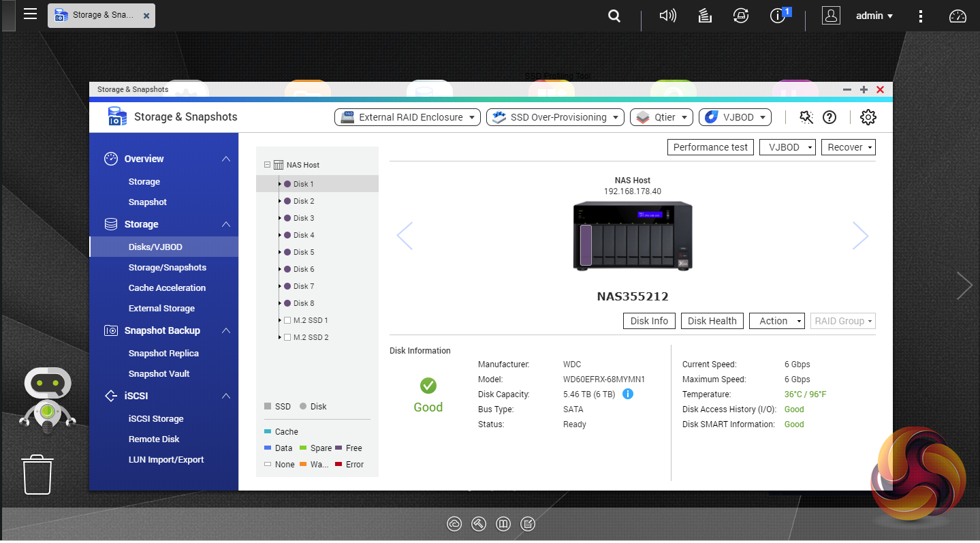
Task: Open the event notifications info icon
Action: (x=778, y=16)
